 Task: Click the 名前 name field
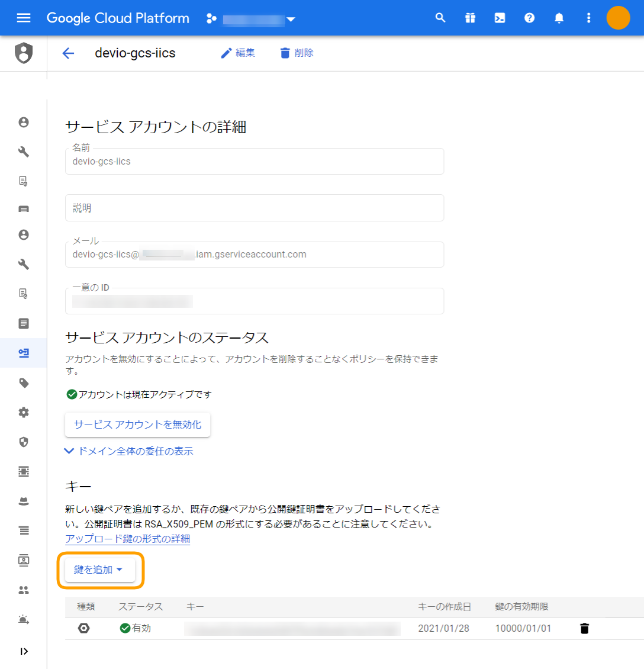255,161
